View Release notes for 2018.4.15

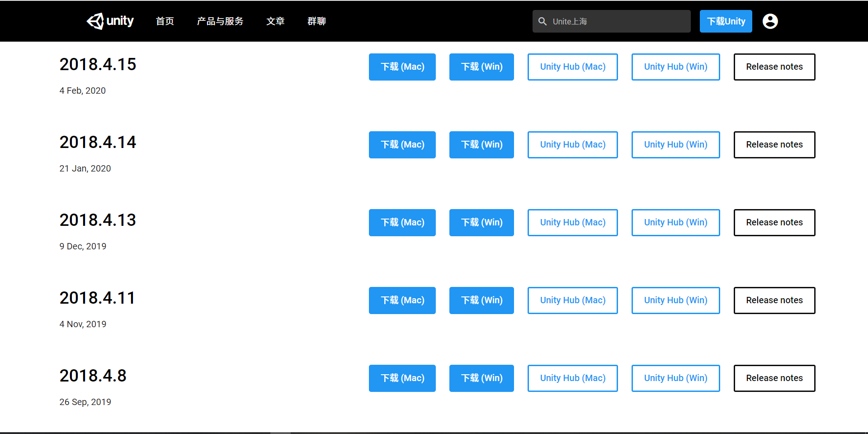point(774,67)
